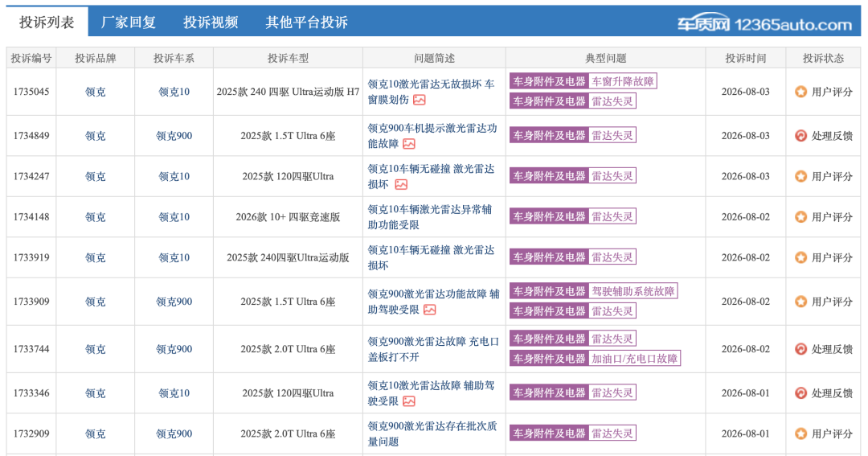The image size is (868, 456).
Task: Switch to the 厂家回复 tab
Action: pos(129,23)
